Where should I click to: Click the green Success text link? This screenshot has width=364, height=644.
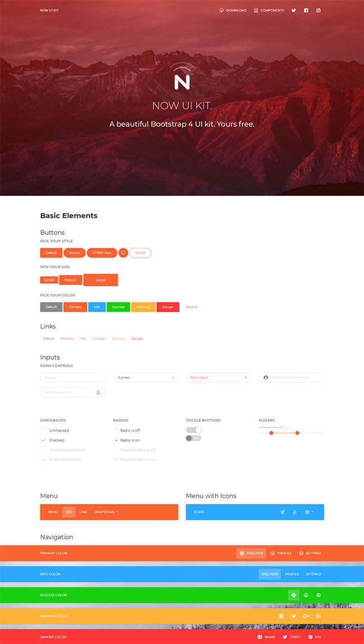coord(99,339)
